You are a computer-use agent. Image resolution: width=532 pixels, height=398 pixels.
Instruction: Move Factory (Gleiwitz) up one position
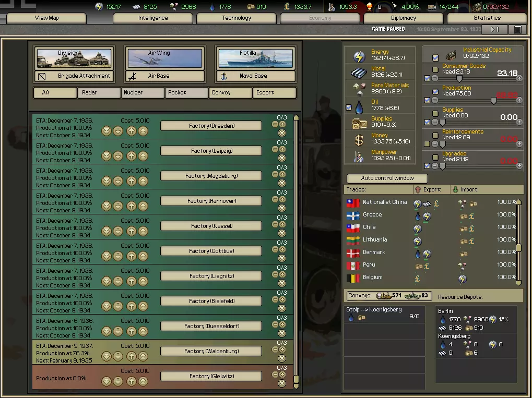point(132,381)
